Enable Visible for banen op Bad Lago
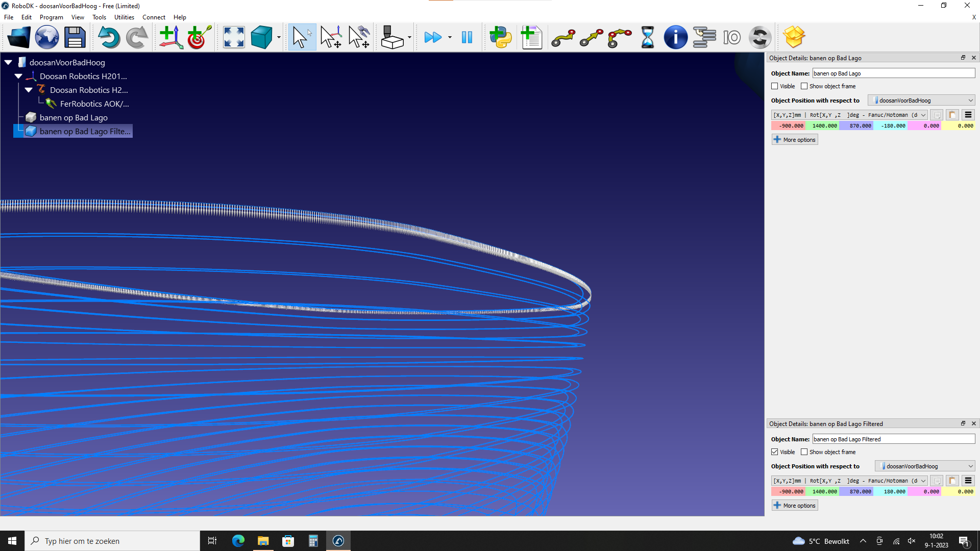Screen dimensions: 980x551 click(775, 86)
